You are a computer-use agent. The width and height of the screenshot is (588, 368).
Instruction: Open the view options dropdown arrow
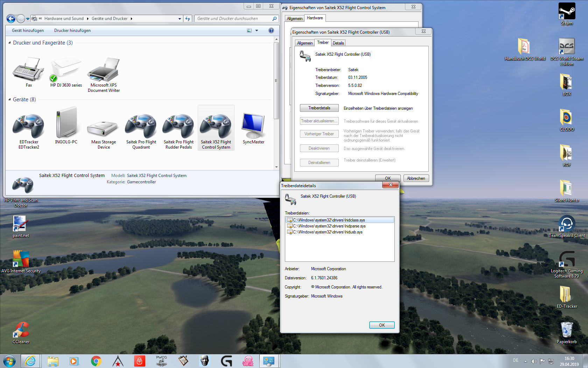coord(257,30)
